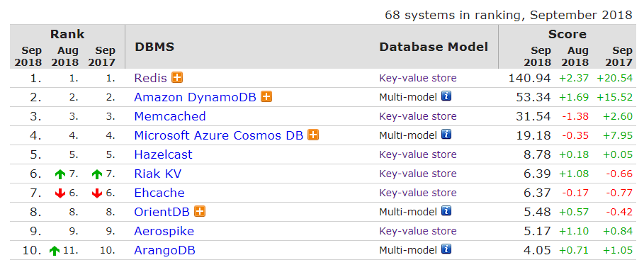This screenshot has height=260, width=644.
Task: Click the plus icon next to Redis
Action: 177,78
